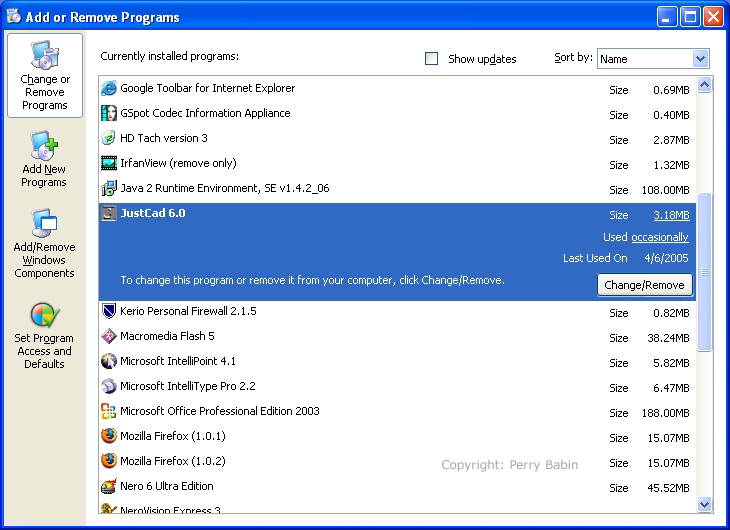Click the 188.00MB size value

click(665, 413)
